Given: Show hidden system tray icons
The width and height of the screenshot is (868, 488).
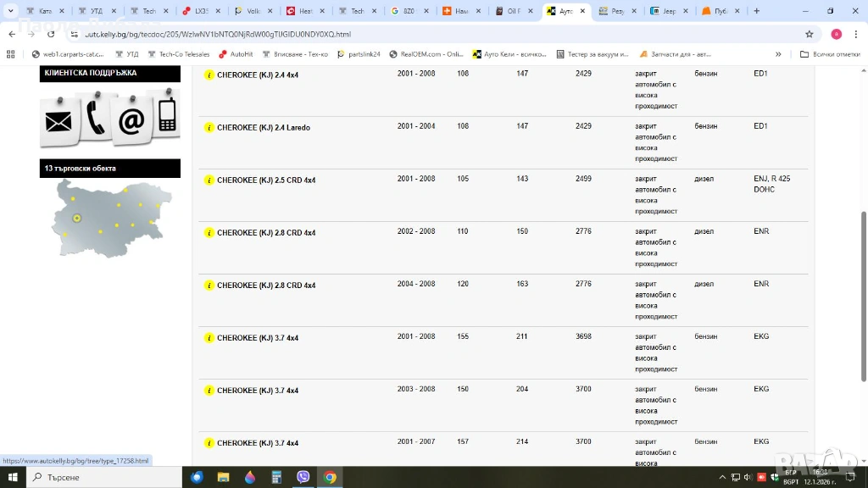Looking at the screenshot, I should click(722, 477).
